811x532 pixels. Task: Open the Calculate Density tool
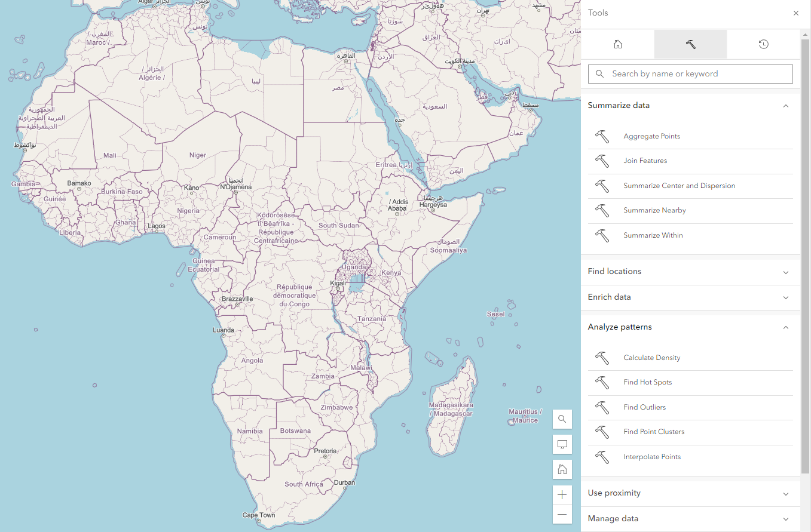(x=651, y=358)
